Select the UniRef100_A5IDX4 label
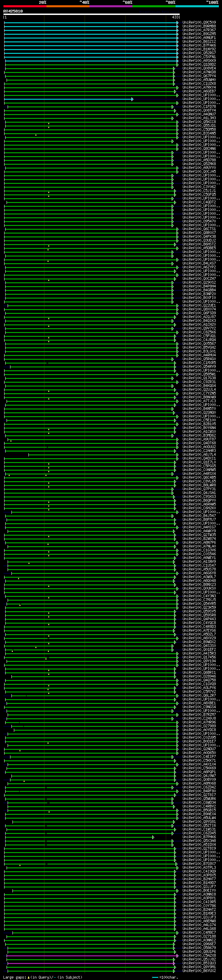 [x=199, y=844]
